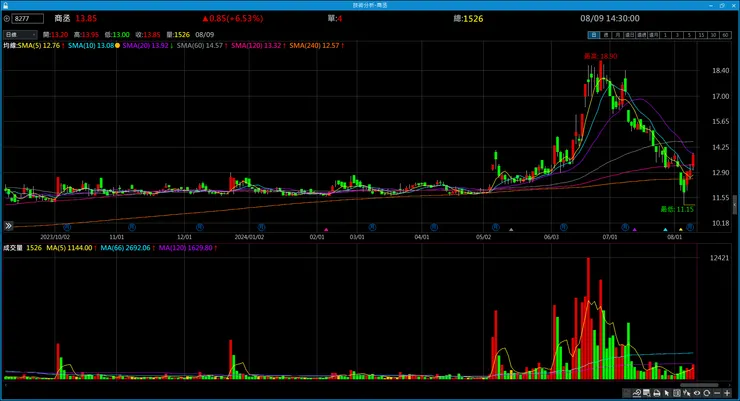Click the 月 circle marker near 06/03
Screen dimensions: 740x401
pyautogui.click(x=563, y=227)
